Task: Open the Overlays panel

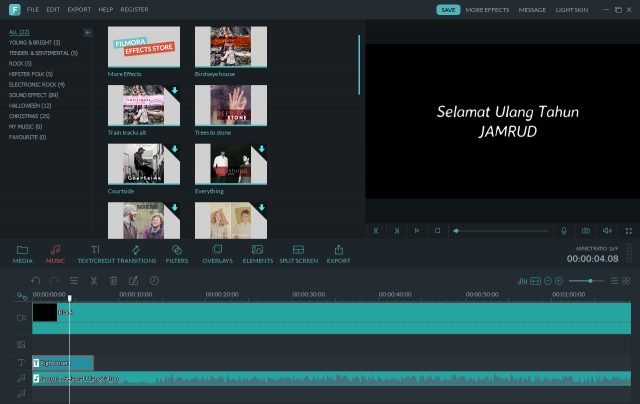Action: 217,253
